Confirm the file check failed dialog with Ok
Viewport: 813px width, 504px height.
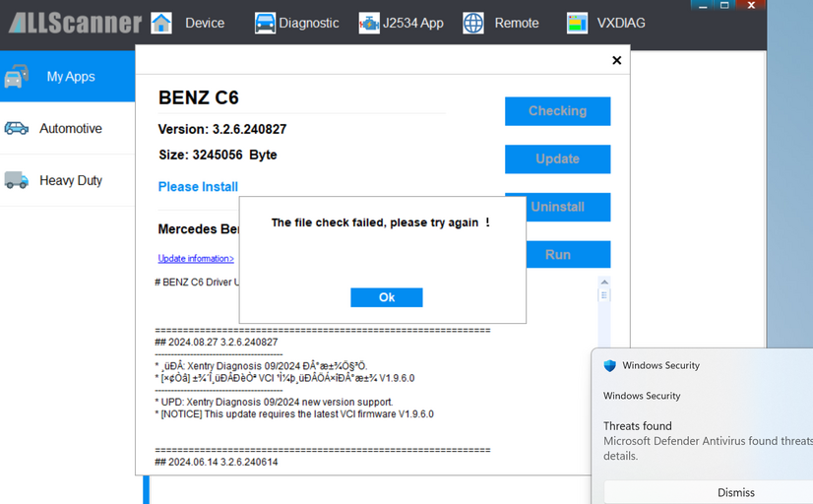(x=386, y=297)
